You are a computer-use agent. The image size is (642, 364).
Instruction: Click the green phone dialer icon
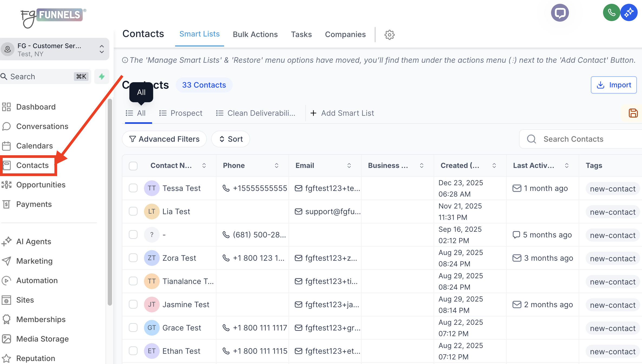pyautogui.click(x=611, y=13)
